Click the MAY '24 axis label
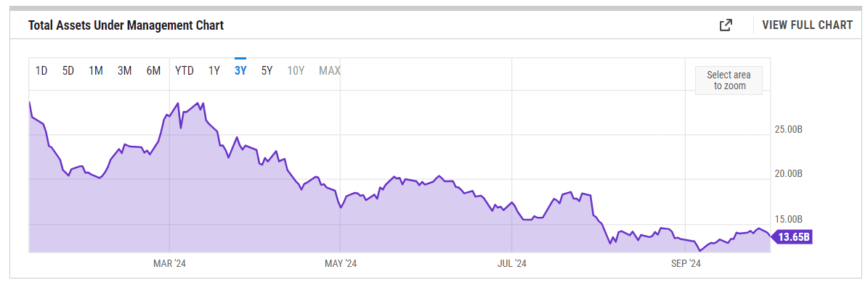The width and height of the screenshot is (868, 285). (341, 264)
